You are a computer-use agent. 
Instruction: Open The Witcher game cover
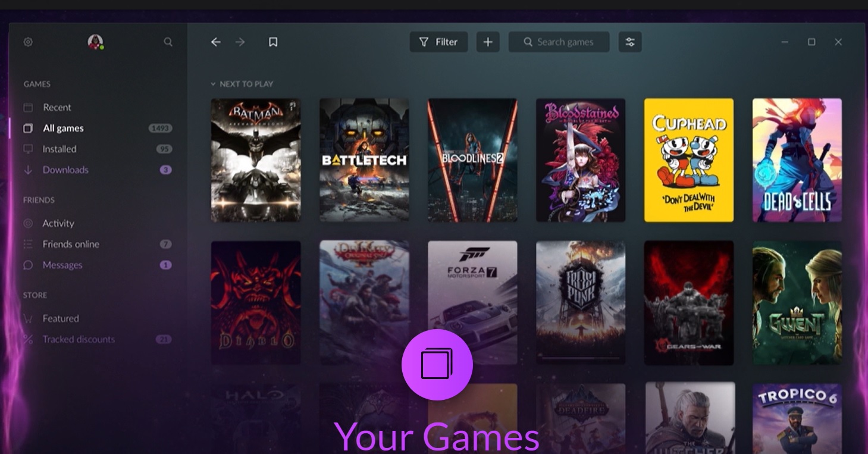tap(690, 418)
